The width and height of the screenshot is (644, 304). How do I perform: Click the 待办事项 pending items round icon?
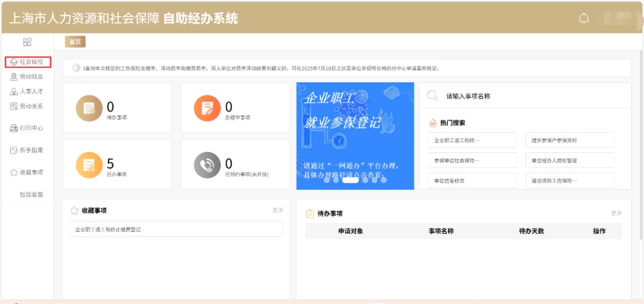pyautogui.click(x=89, y=108)
